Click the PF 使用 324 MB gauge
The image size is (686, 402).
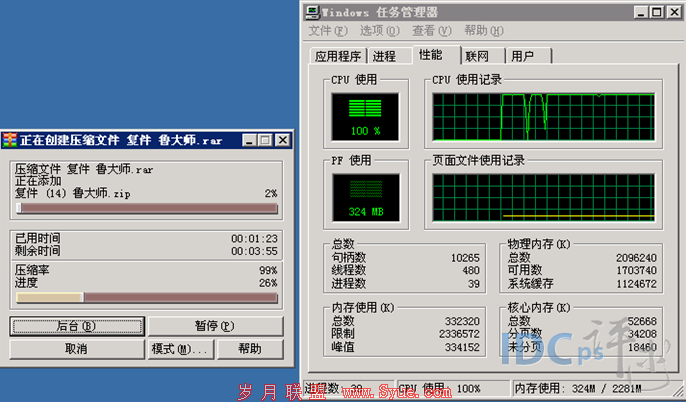click(366, 198)
